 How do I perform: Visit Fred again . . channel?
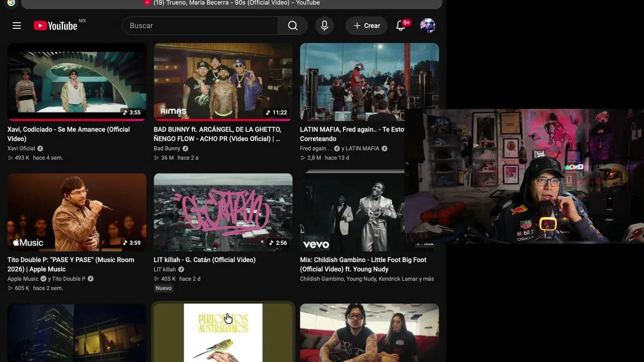coord(316,148)
